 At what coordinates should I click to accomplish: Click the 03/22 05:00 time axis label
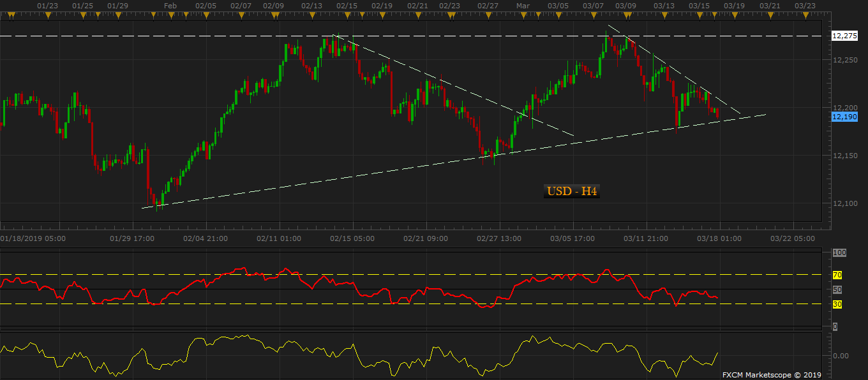point(793,238)
